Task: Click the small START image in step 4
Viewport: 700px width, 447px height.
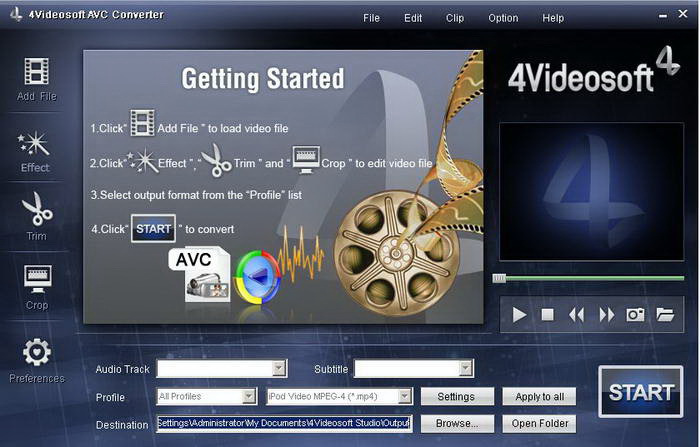Action: point(153,228)
